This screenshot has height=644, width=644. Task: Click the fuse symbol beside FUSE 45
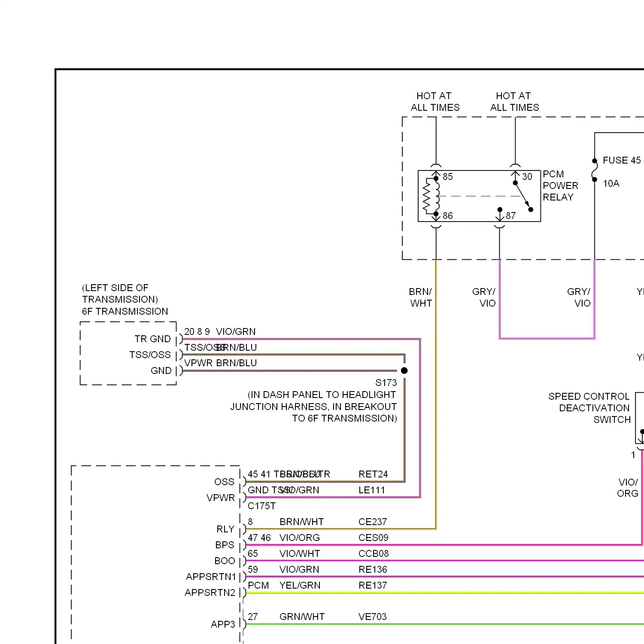(x=595, y=170)
